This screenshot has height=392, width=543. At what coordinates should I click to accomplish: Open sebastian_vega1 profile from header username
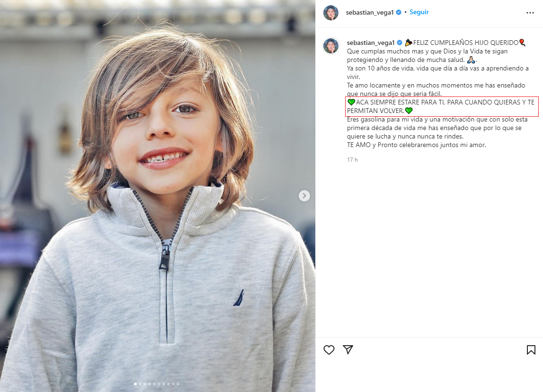[x=370, y=13]
